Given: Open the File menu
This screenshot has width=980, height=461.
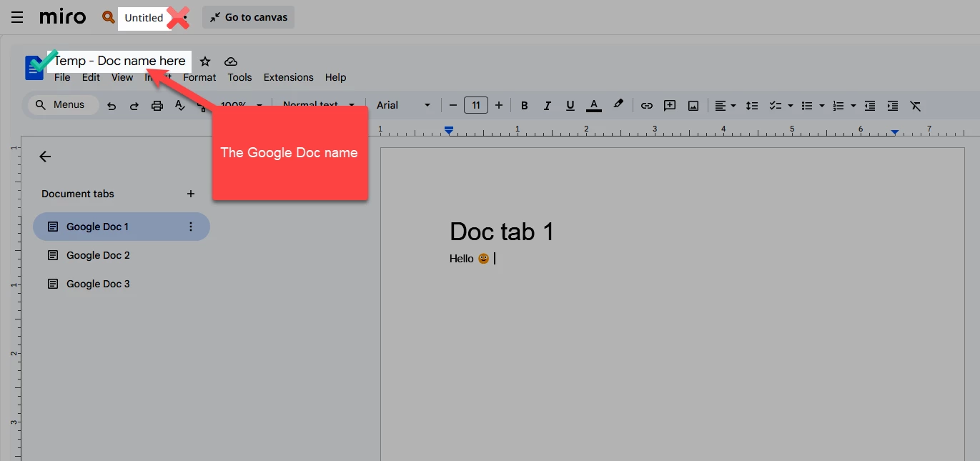Looking at the screenshot, I should 62,77.
